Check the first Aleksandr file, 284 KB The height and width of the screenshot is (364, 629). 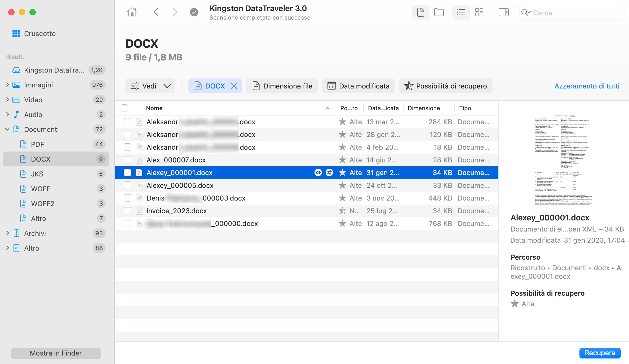(127, 122)
